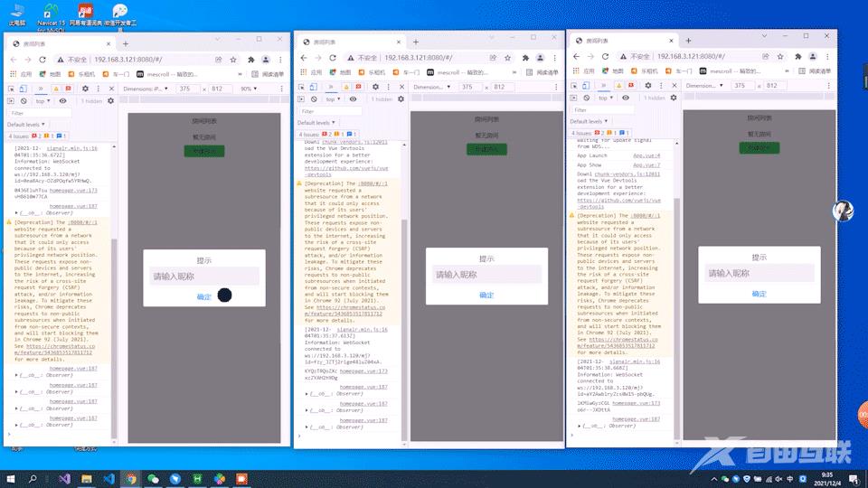This screenshot has height=488, width=868.
Task: Open DevTools settings gear in middle window
Action: coord(375,87)
